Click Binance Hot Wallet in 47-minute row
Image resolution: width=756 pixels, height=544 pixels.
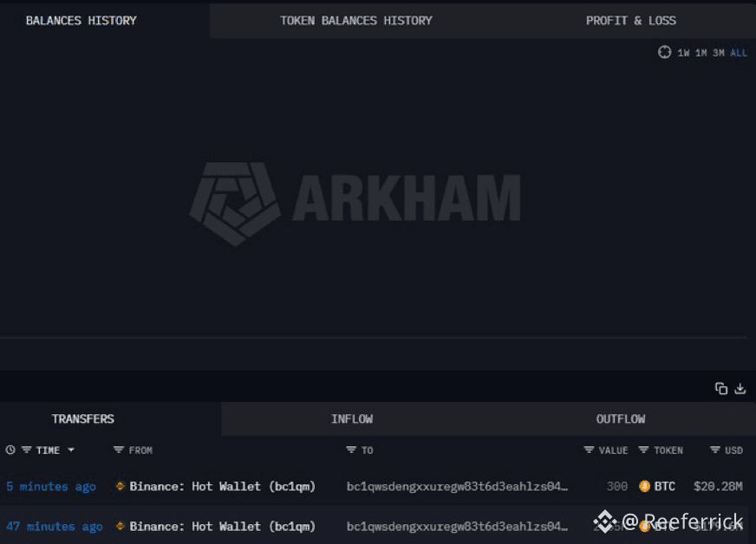tap(222, 526)
